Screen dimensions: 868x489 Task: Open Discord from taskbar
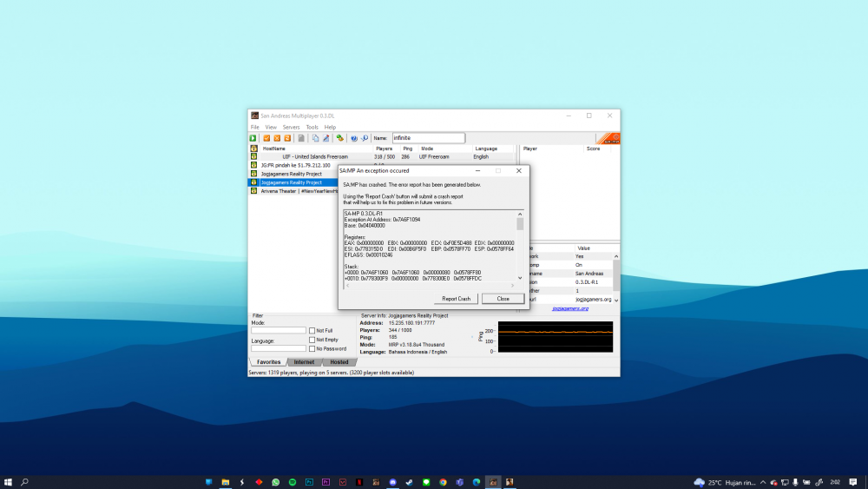(x=392, y=482)
